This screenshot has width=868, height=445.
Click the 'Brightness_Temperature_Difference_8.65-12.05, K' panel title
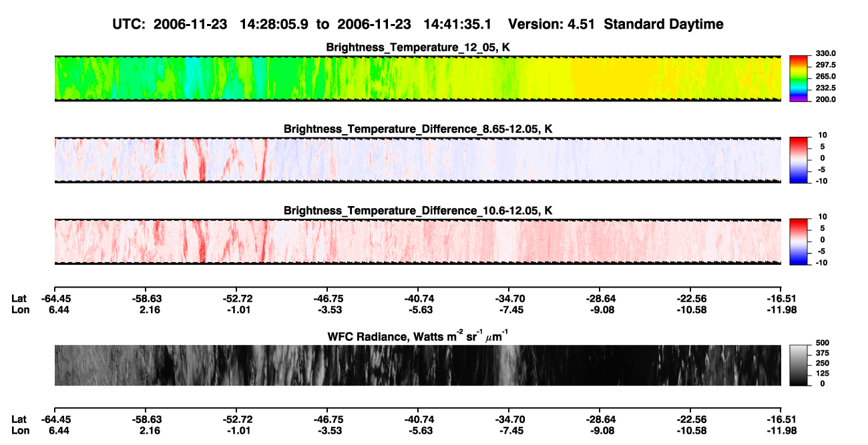418,129
